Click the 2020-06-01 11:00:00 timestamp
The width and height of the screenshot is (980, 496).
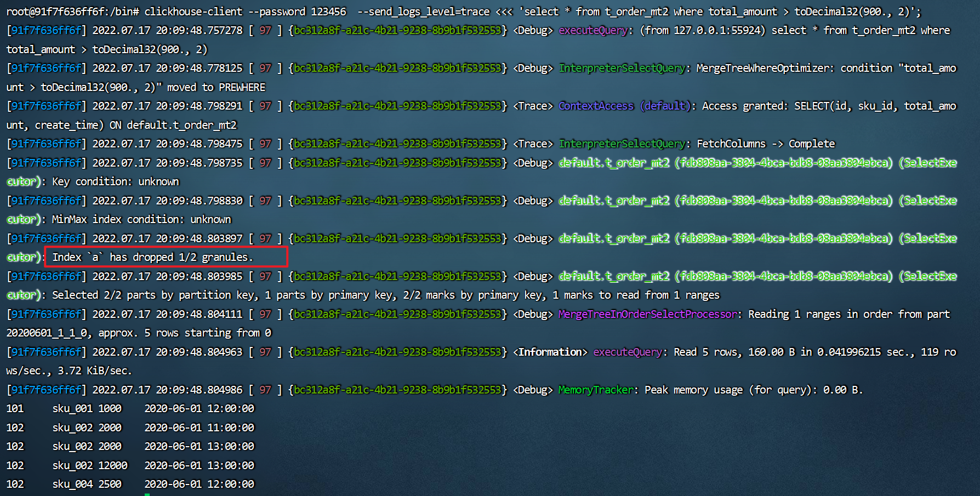pyautogui.click(x=199, y=427)
